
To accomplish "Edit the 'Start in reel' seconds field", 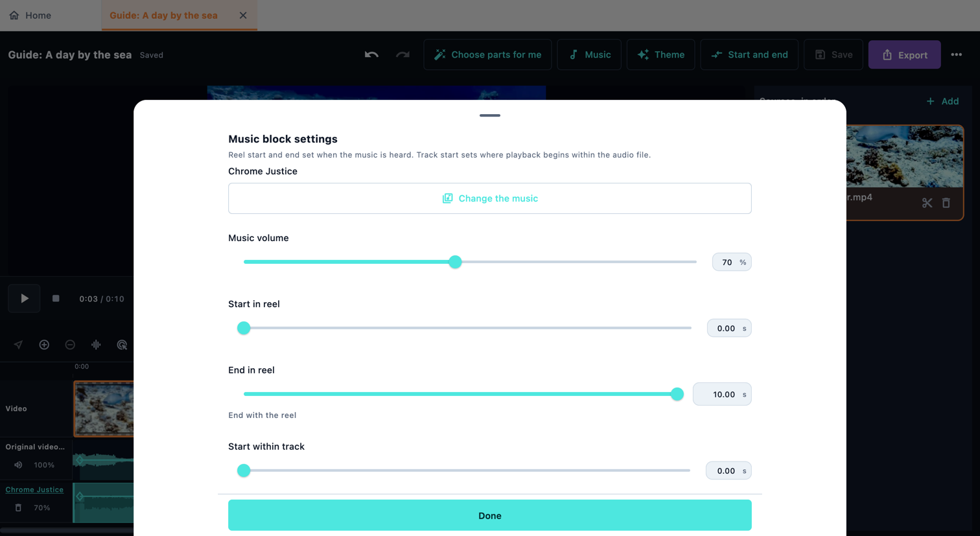I will click(x=729, y=328).
